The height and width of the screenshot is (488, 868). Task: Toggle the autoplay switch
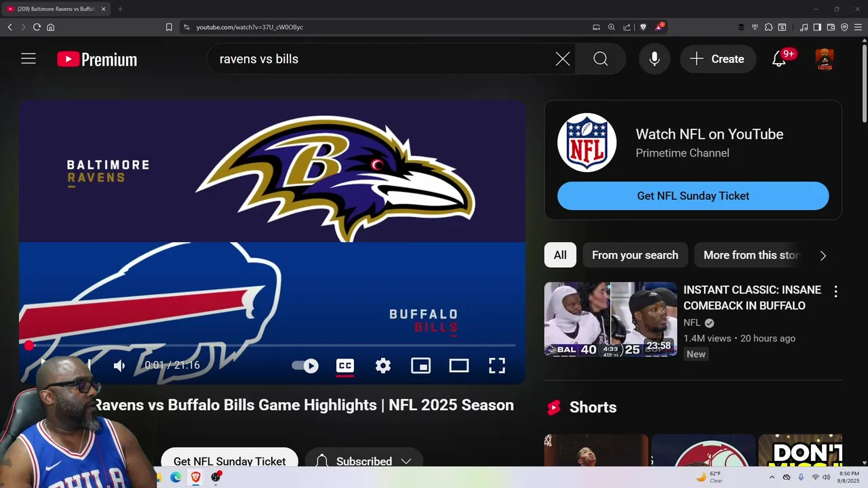tap(305, 366)
